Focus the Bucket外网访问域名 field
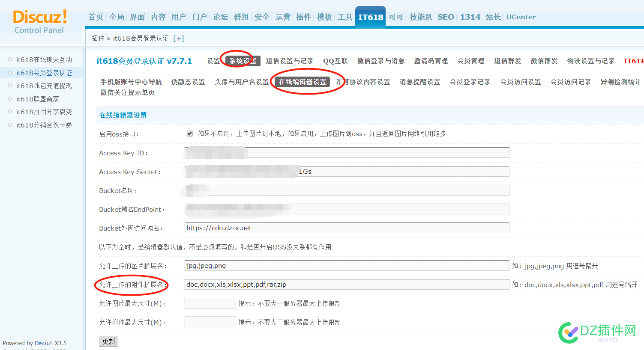This screenshot has height=350, width=644. pyautogui.click(x=347, y=228)
